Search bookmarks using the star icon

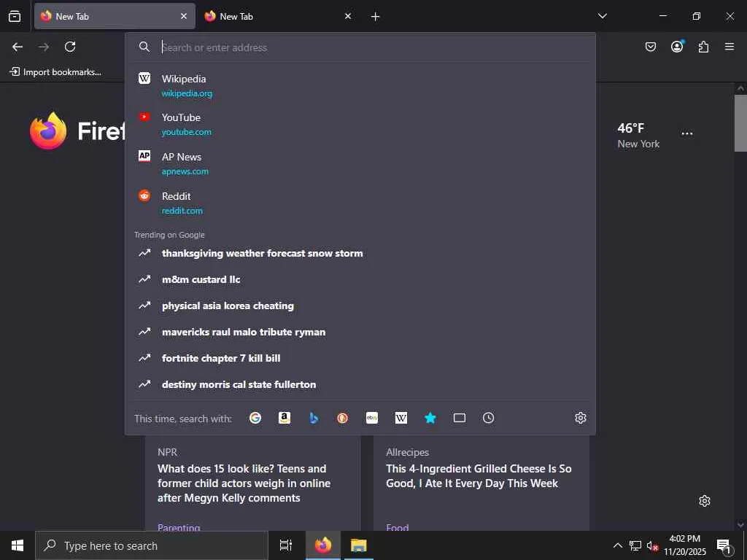pos(430,418)
